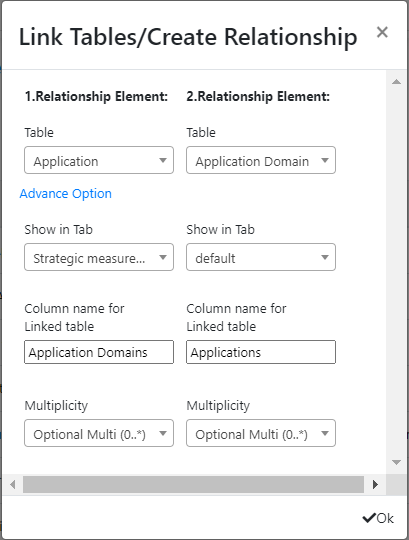
Task: Close the Link Tables dialog
Action: (x=382, y=32)
